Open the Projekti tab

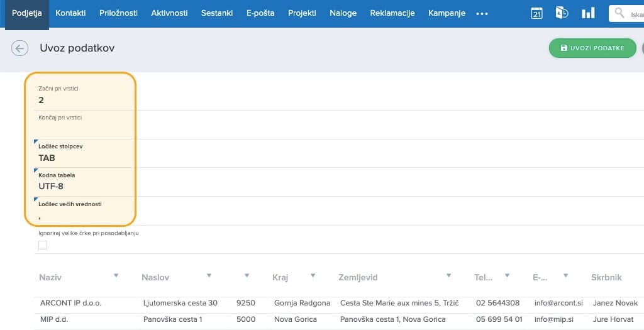pyautogui.click(x=302, y=13)
